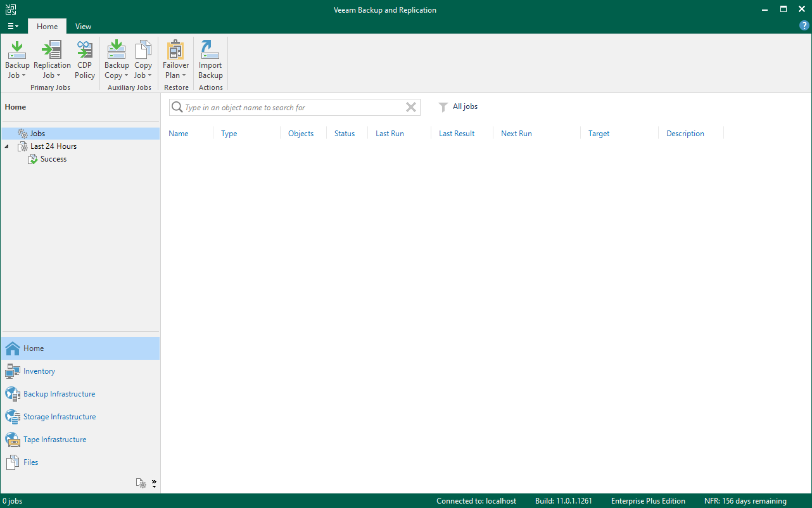Select the Home ribbon tab
812x508 pixels.
pos(47,27)
